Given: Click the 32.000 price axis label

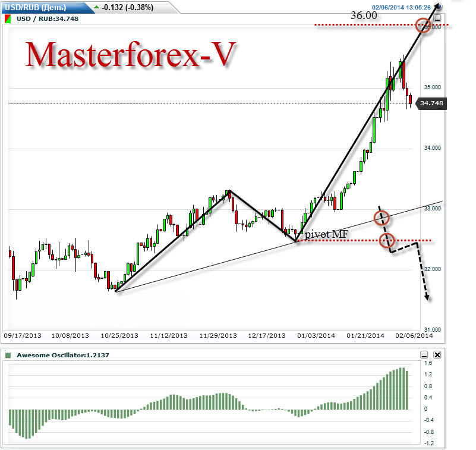Looking at the screenshot, I should tap(432, 269).
